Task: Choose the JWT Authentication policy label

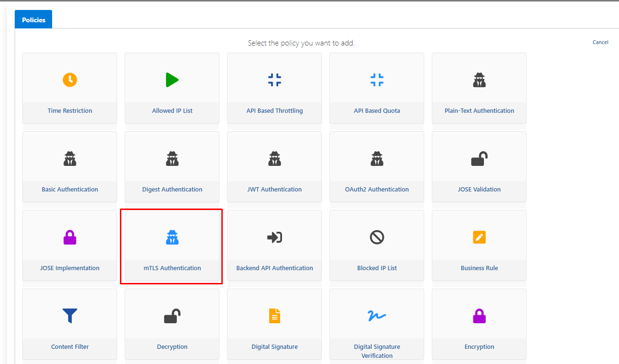Action: point(274,190)
